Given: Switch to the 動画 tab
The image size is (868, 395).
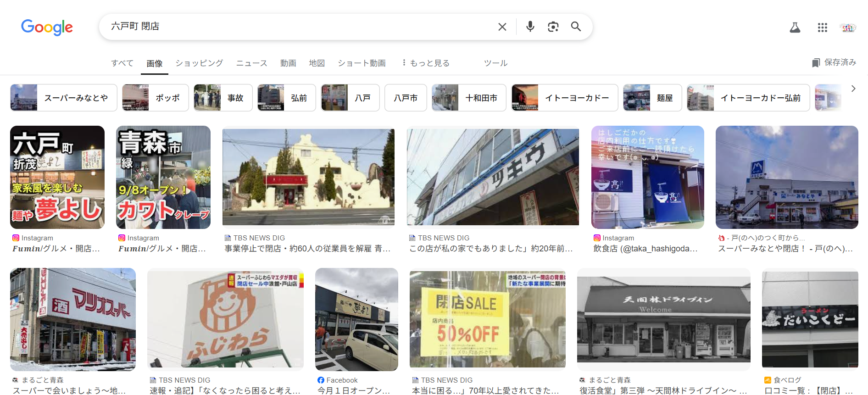Looking at the screenshot, I should [x=288, y=63].
